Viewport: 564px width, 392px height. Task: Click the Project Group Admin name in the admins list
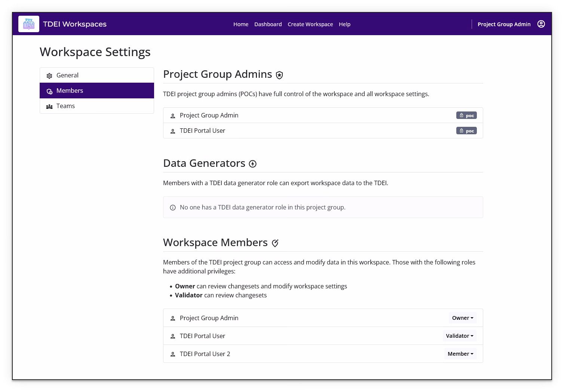209,115
